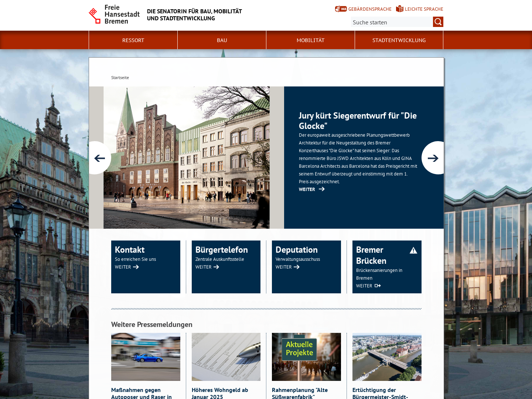
Task: Click 'Brückensanierungen in Bremen' text
Action: [x=379, y=274]
